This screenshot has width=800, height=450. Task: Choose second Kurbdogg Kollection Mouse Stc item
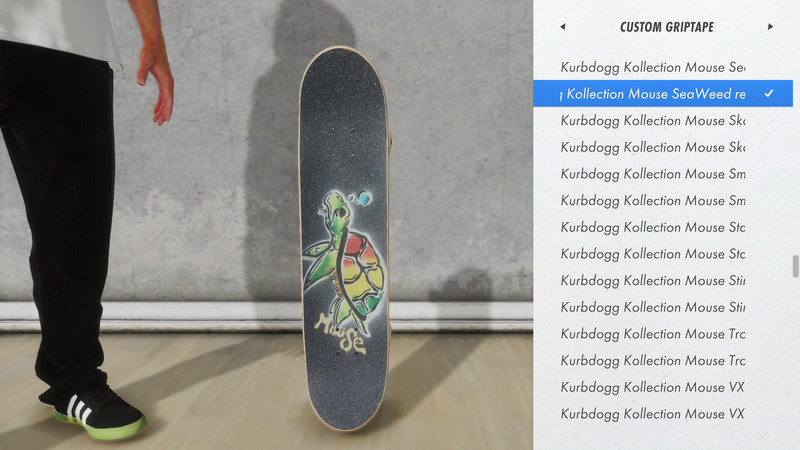(x=663, y=254)
